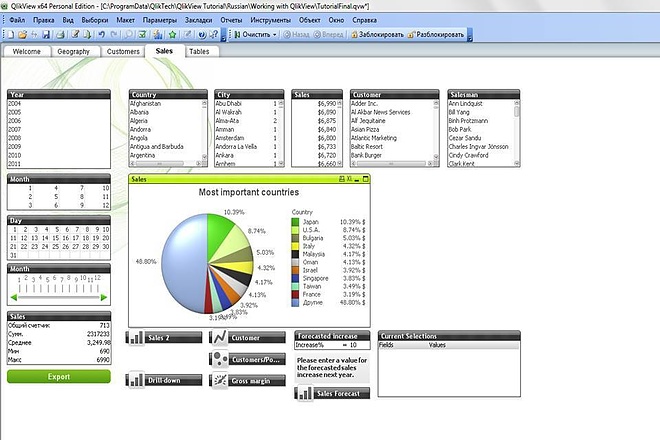This screenshot has height=440, width=660.
Task: Select year 2004 in the Year list
Action: [x=59, y=104]
